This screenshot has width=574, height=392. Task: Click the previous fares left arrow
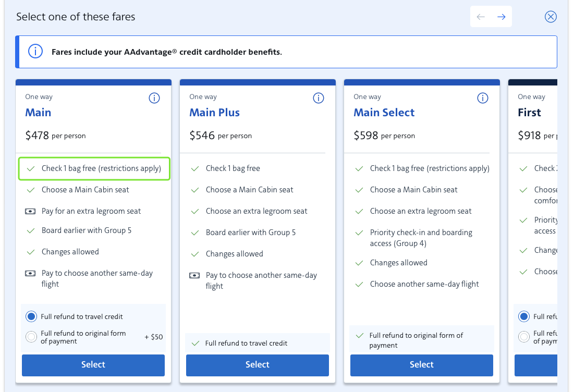click(x=481, y=17)
